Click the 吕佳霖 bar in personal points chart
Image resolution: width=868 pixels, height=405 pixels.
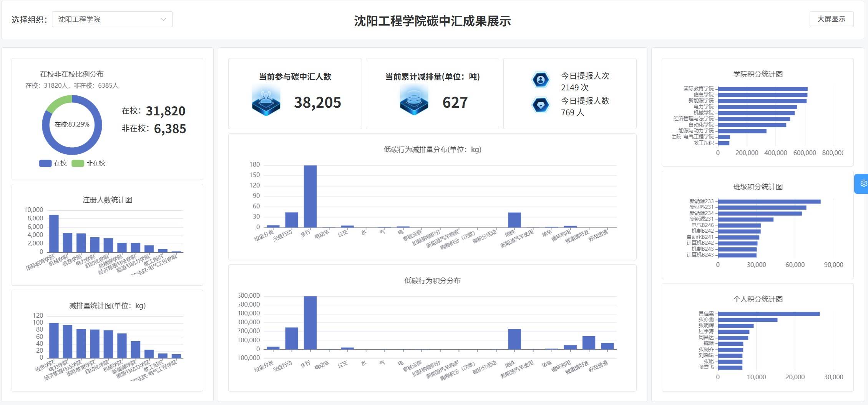tap(768, 314)
